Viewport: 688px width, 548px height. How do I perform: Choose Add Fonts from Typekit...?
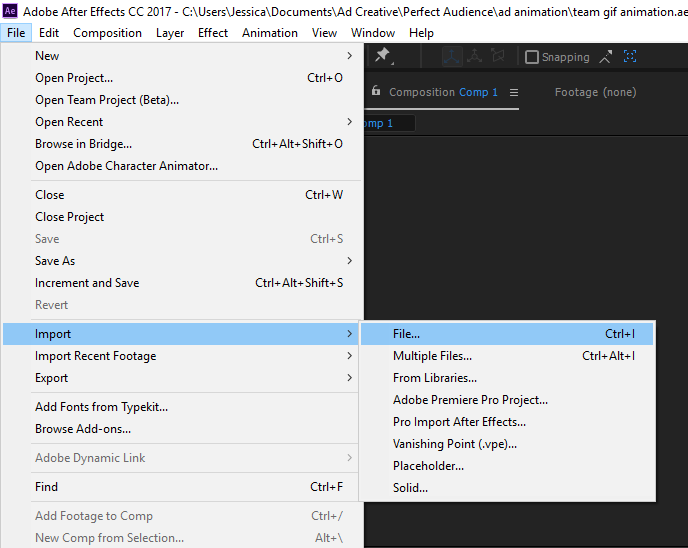tap(182, 406)
